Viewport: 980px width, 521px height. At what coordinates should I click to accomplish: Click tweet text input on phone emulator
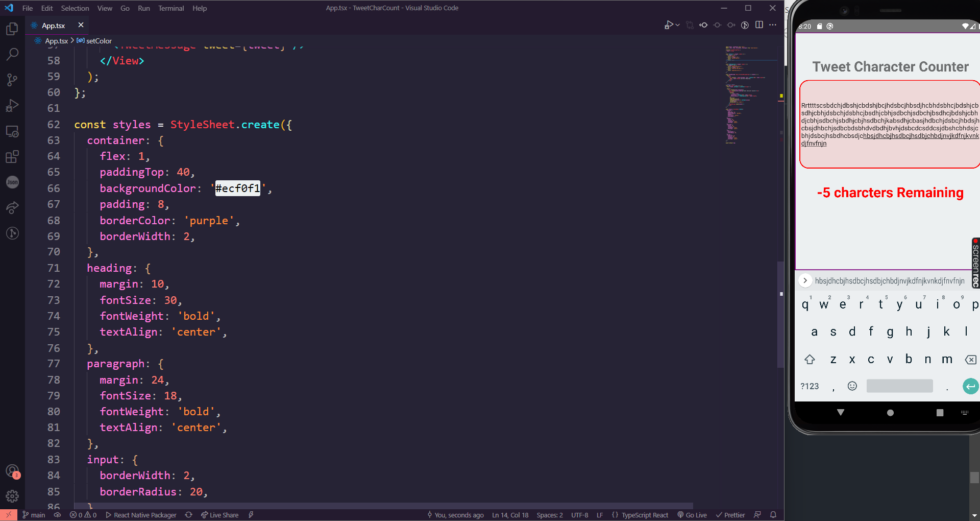click(x=889, y=124)
